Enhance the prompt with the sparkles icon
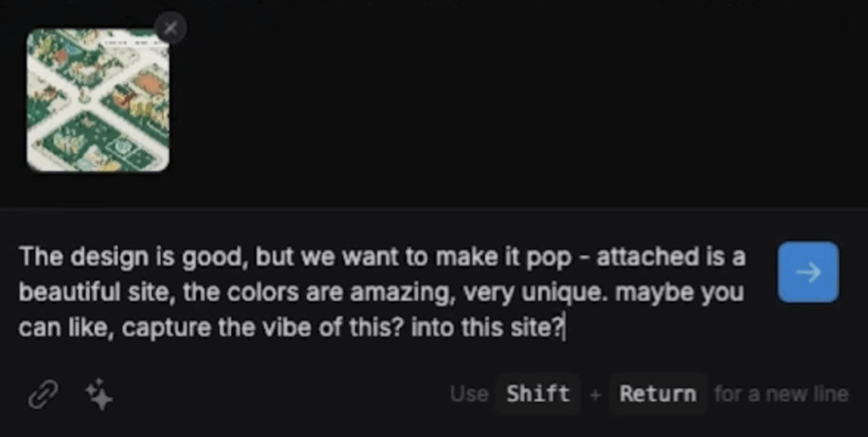 coord(98,395)
